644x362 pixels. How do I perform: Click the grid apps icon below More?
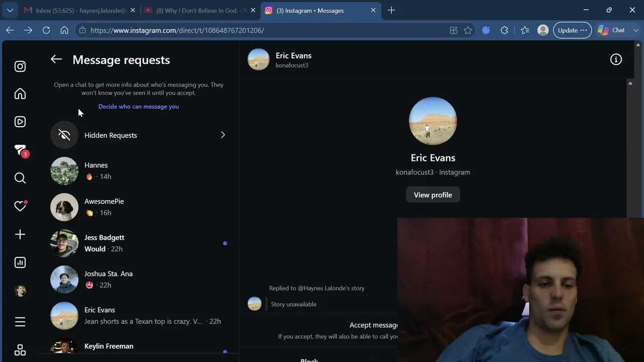(20, 350)
